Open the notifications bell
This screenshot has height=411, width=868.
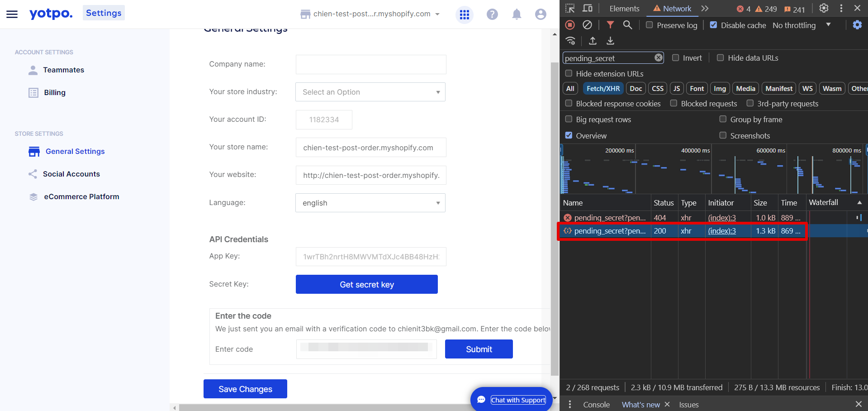pos(517,14)
